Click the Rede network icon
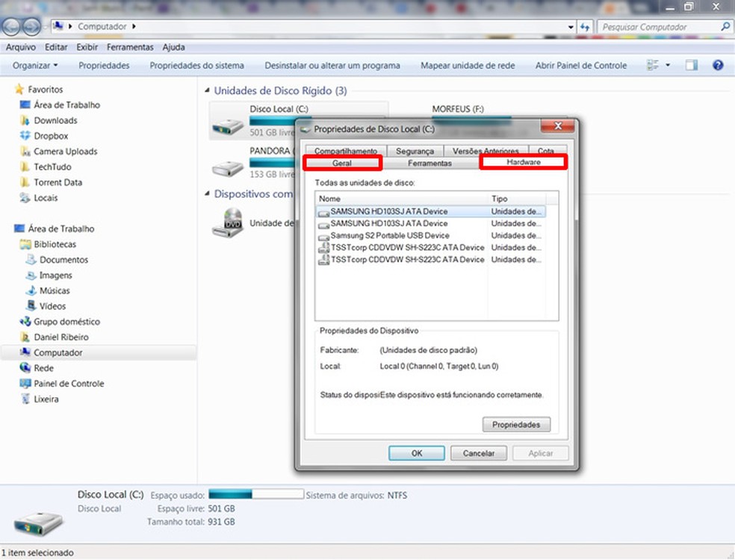 pos(25,368)
